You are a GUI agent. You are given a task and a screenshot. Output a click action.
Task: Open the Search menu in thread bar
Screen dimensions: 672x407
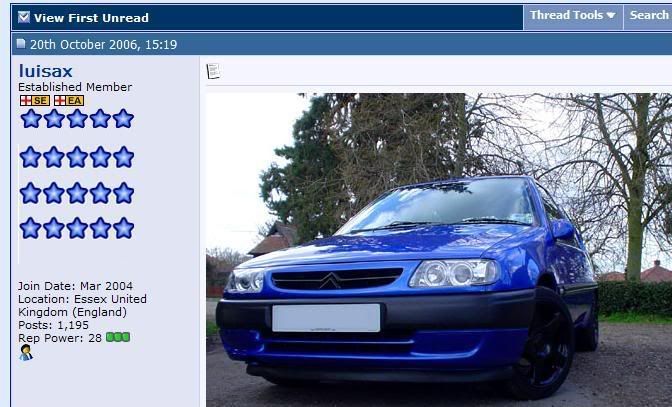pyautogui.click(x=648, y=15)
